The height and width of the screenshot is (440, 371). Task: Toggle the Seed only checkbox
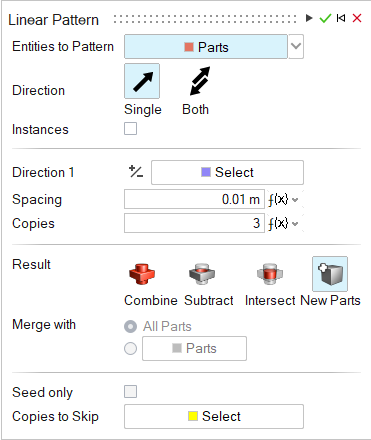(130, 392)
